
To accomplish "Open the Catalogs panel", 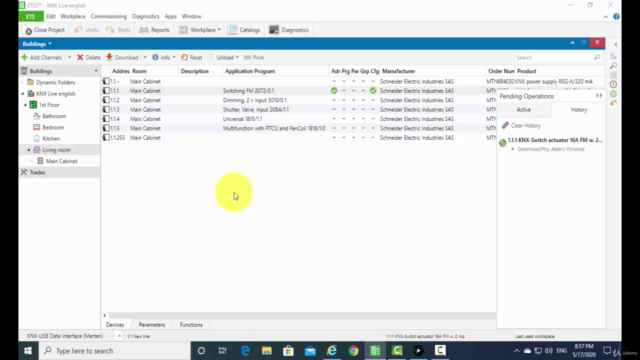I will pos(244,30).
